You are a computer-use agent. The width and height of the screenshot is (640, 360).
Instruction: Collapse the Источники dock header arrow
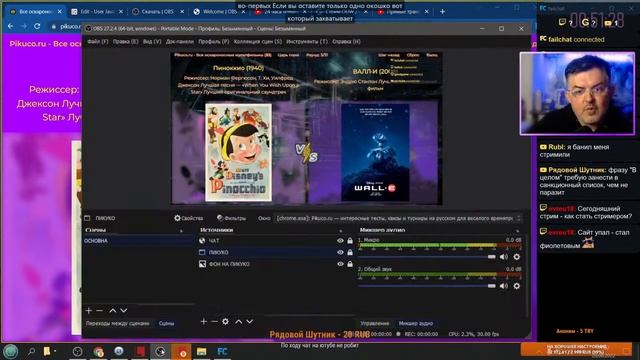340,231
